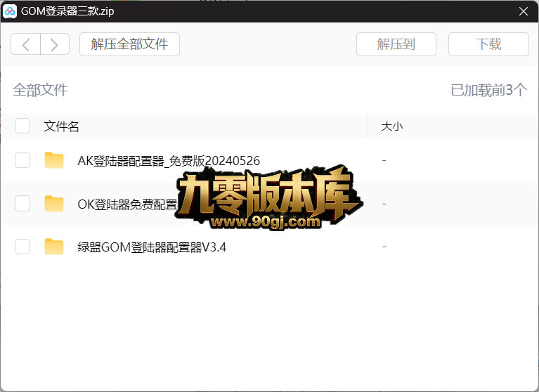Open the OK登陆器 folder icon
The image size is (539, 392).
pyautogui.click(x=54, y=204)
